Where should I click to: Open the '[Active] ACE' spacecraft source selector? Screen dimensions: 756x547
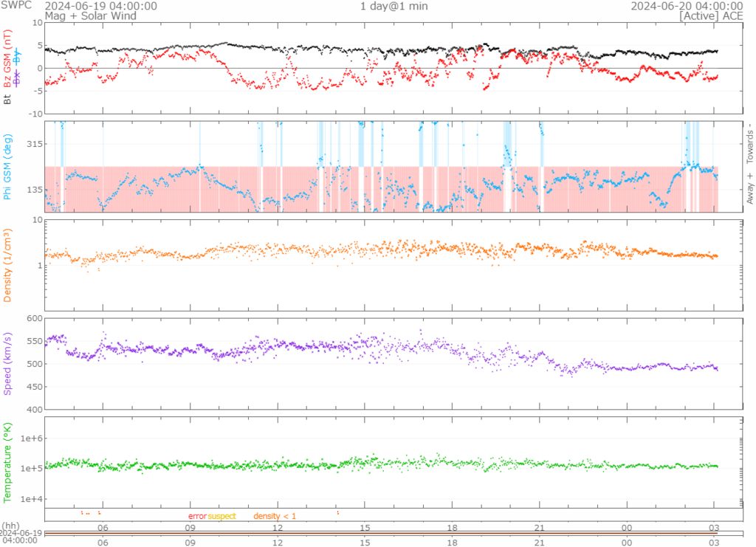tap(710, 16)
